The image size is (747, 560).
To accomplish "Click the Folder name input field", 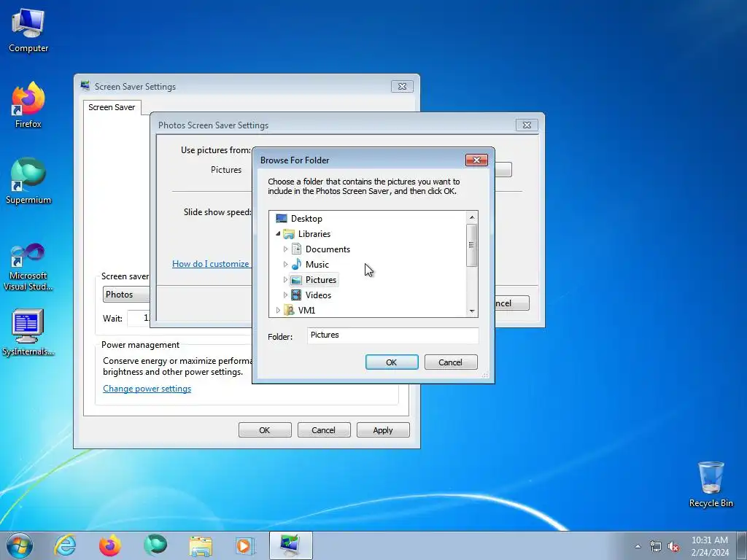I will [392, 335].
